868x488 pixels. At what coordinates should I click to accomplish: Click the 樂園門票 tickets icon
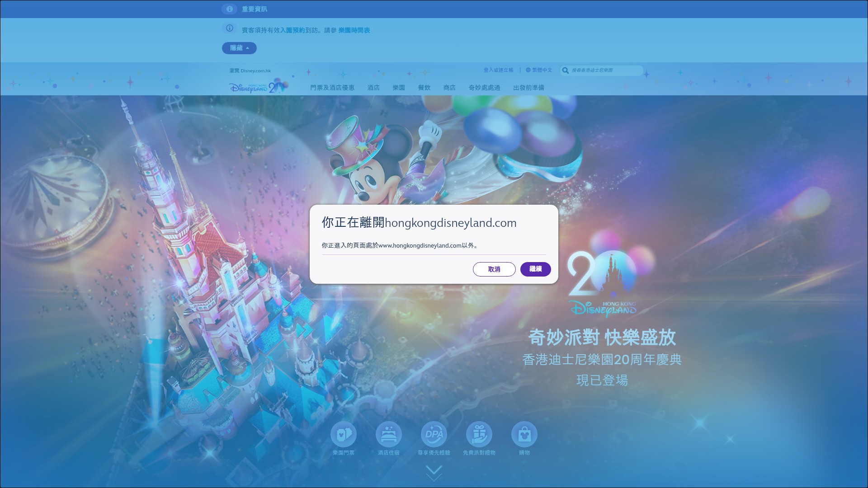pos(344,434)
